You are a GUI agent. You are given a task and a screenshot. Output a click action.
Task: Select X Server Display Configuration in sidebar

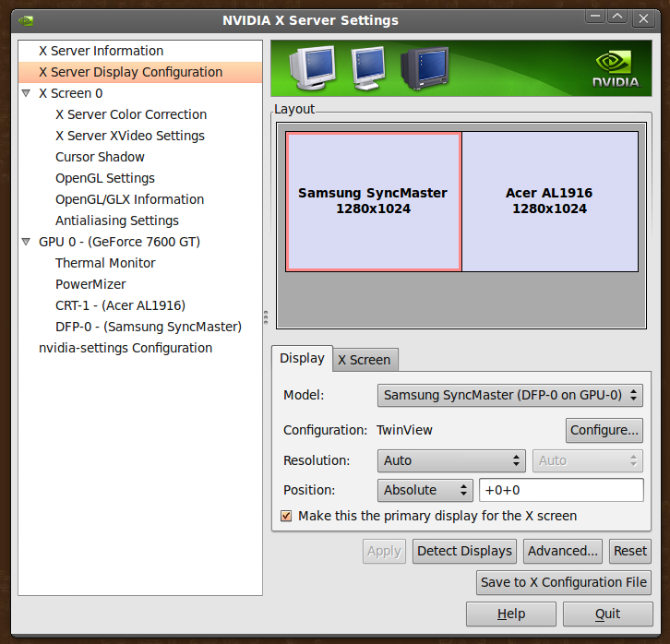[140, 72]
